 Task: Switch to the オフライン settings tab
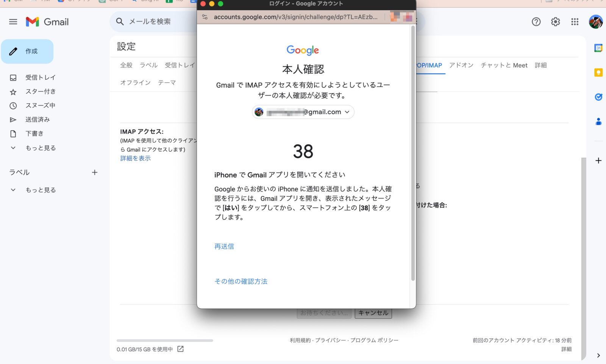[x=135, y=82]
